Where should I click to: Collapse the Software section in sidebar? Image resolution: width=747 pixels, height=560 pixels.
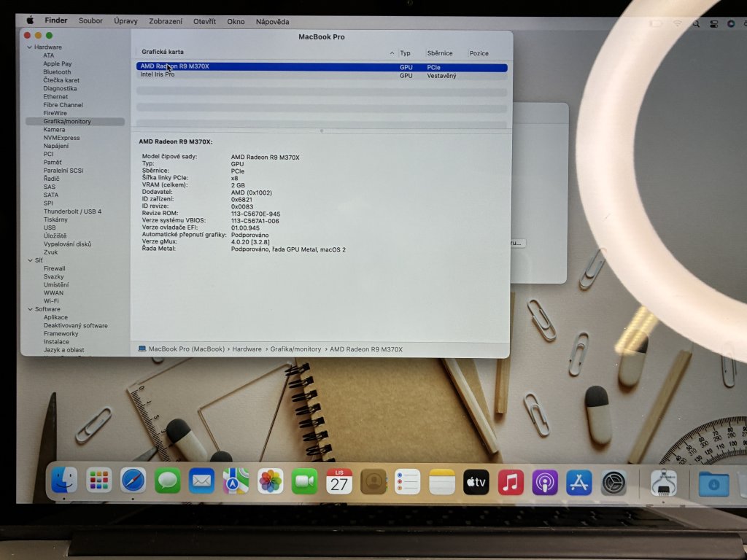click(x=29, y=309)
